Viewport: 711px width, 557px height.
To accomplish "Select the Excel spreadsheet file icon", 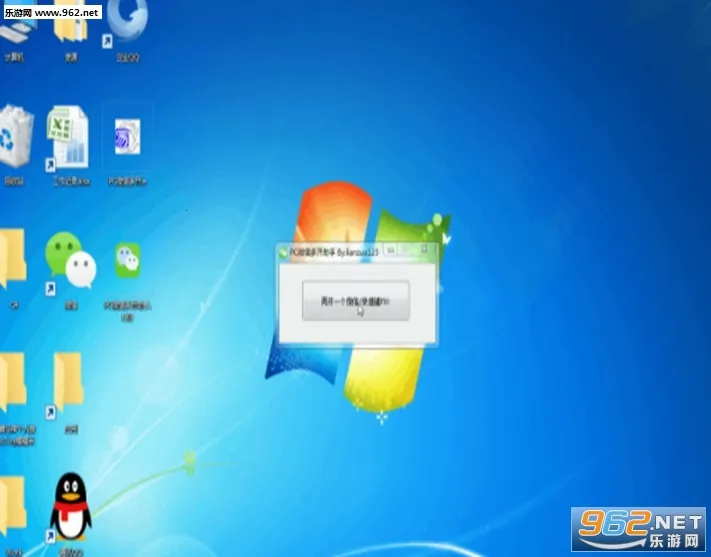I will pos(69,140).
